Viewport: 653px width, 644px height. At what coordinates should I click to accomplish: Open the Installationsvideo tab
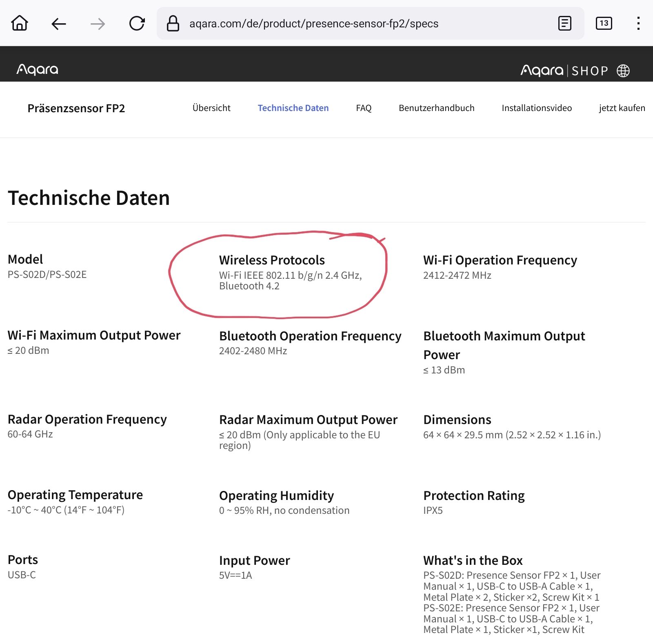(537, 108)
